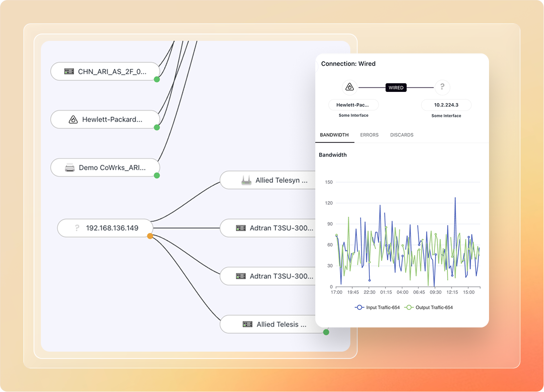Click the Hewlett-Pac... label in connection panel
Viewport: 544px width, 392px height.
pos(353,105)
